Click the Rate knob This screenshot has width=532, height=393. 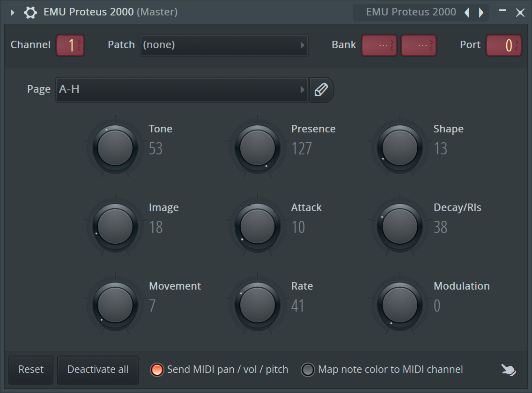coord(258,305)
